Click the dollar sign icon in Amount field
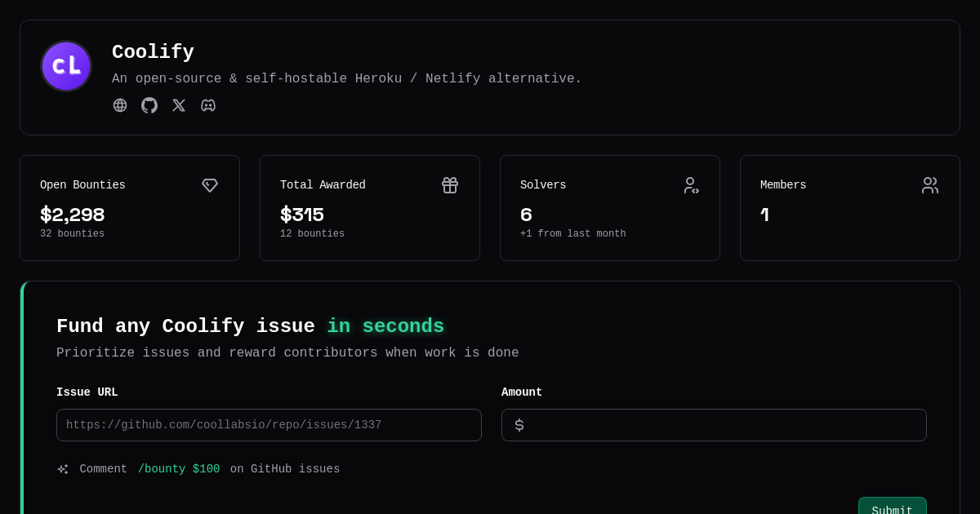This screenshot has width=980, height=514. (519, 425)
